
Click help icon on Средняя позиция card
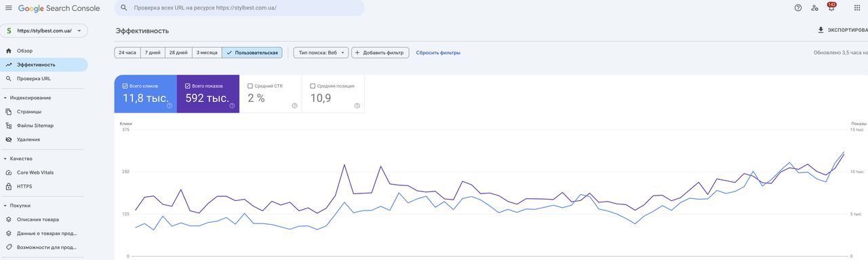point(357,106)
